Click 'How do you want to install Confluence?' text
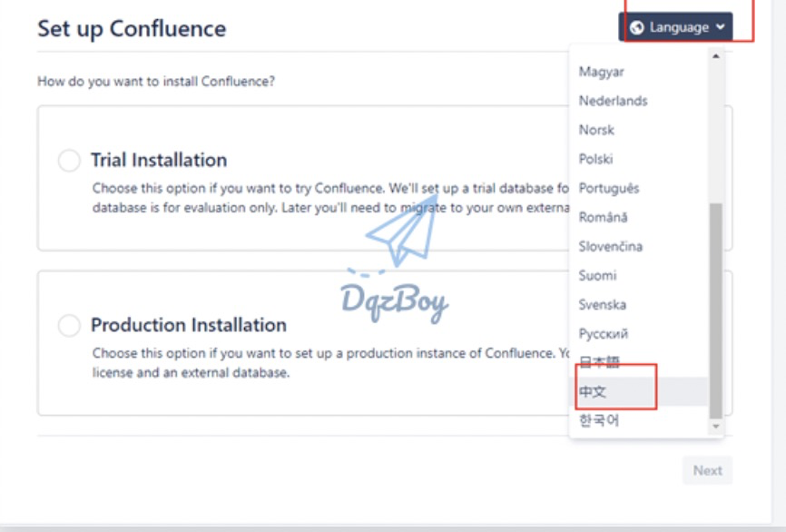Image resolution: width=786 pixels, height=532 pixels. (x=156, y=81)
